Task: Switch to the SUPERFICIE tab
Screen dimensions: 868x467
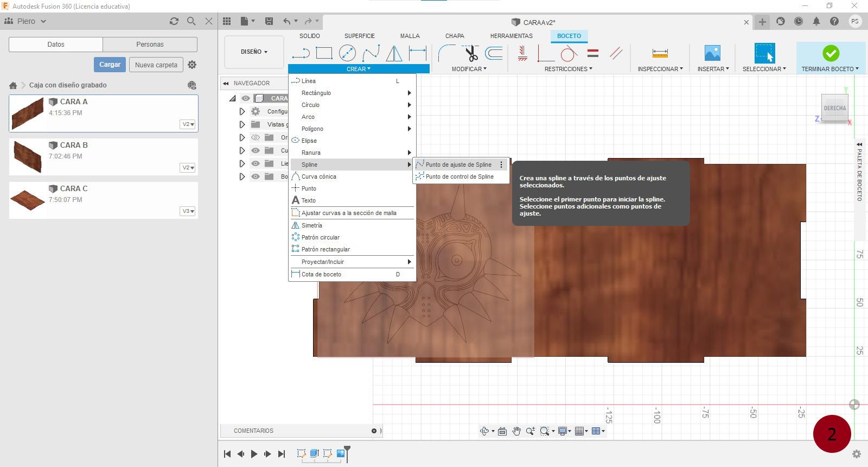Action: pyautogui.click(x=359, y=36)
